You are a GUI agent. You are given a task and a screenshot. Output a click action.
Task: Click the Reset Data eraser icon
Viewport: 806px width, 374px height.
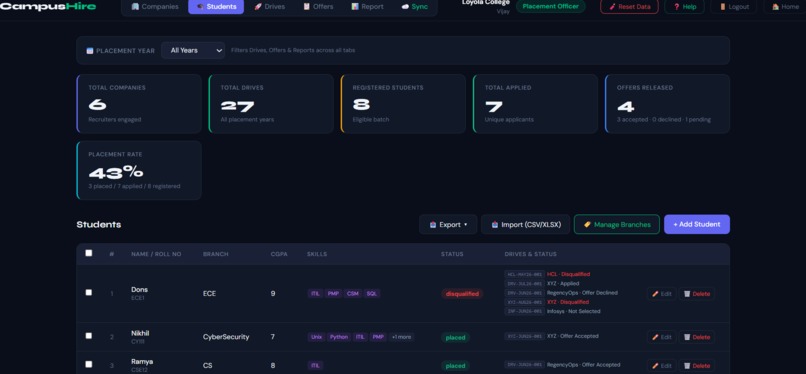[x=612, y=7]
